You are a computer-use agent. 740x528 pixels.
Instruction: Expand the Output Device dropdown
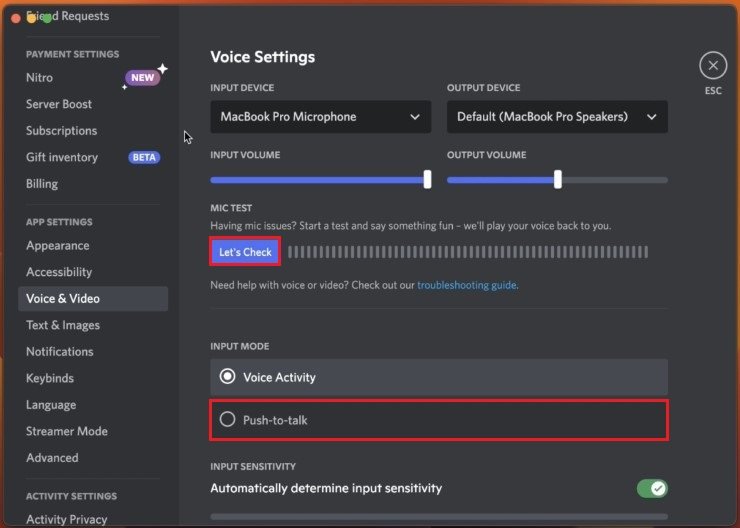(x=557, y=117)
